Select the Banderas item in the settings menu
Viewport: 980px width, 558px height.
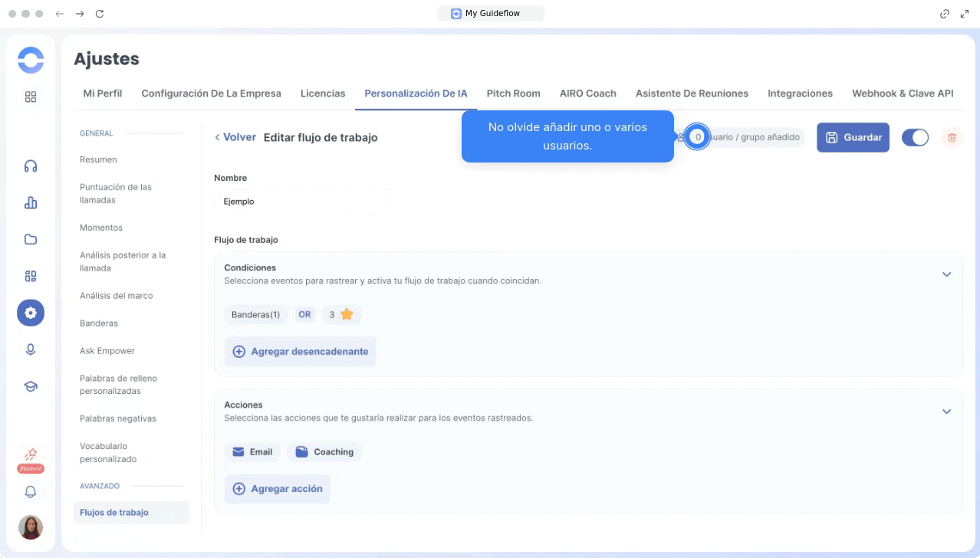coord(99,323)
